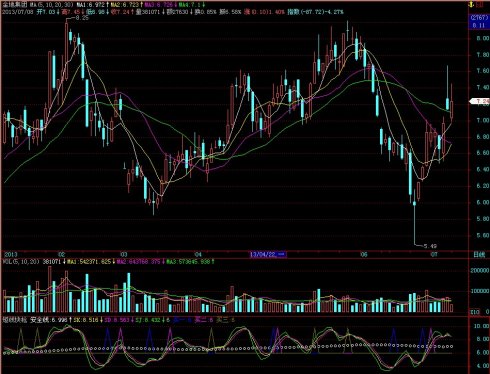Click the yellow anchor icon at top right

(471, 5)
